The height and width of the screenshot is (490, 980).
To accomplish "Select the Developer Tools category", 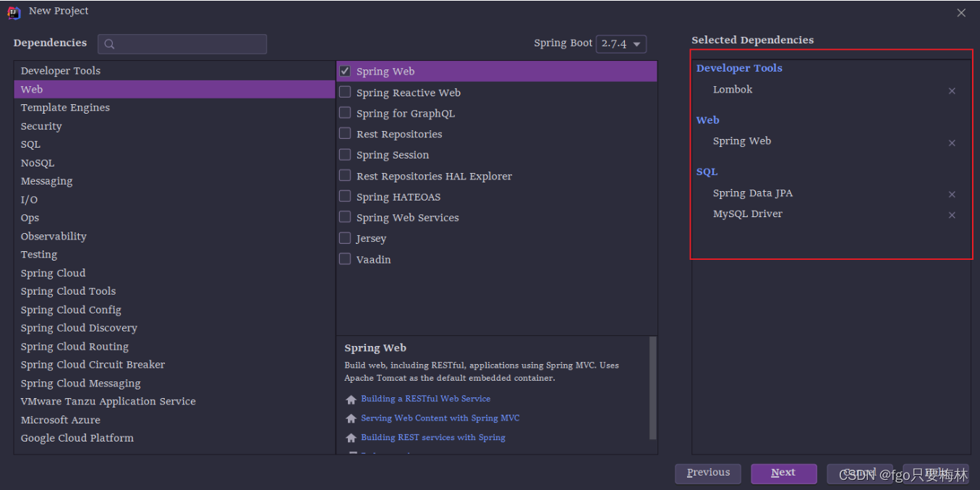I will pos(174,71).
